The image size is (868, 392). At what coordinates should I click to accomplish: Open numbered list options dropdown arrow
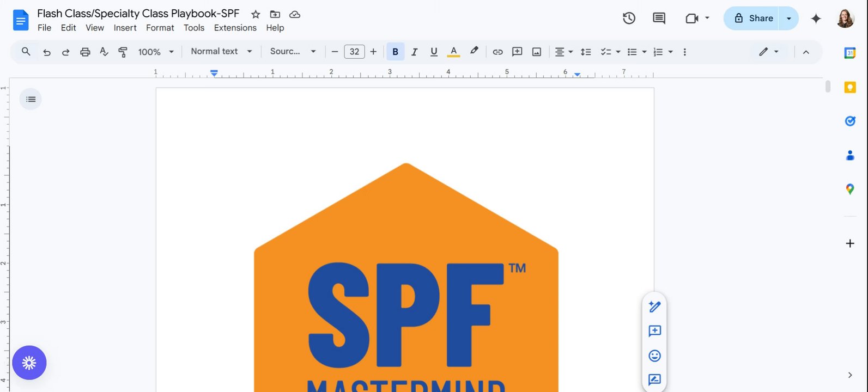(670, 52)
